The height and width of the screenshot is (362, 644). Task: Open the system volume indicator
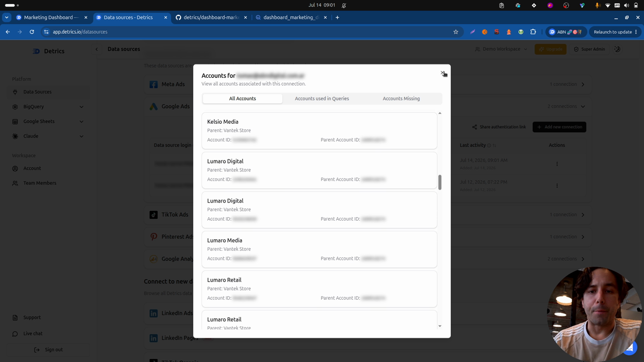tap(626, 5)
